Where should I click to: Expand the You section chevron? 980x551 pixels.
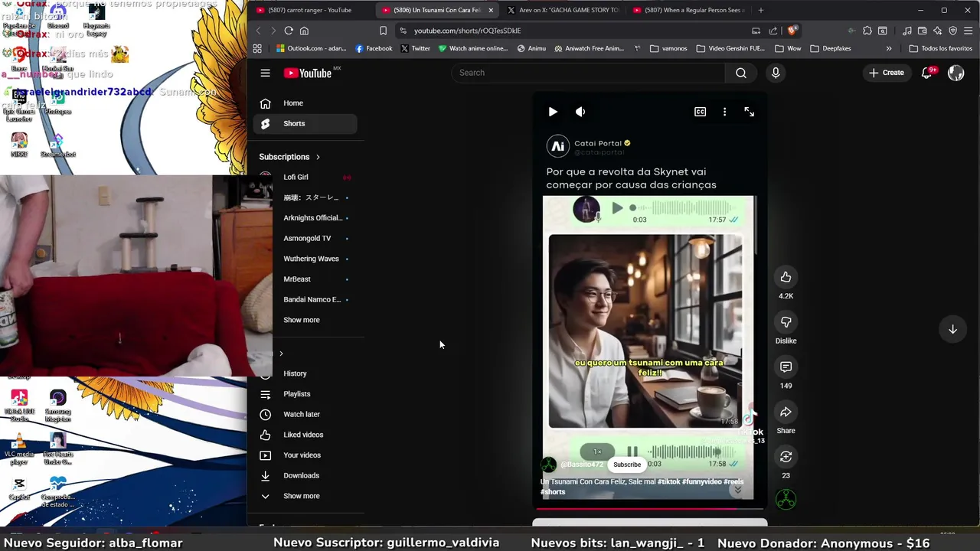(281, 354)
